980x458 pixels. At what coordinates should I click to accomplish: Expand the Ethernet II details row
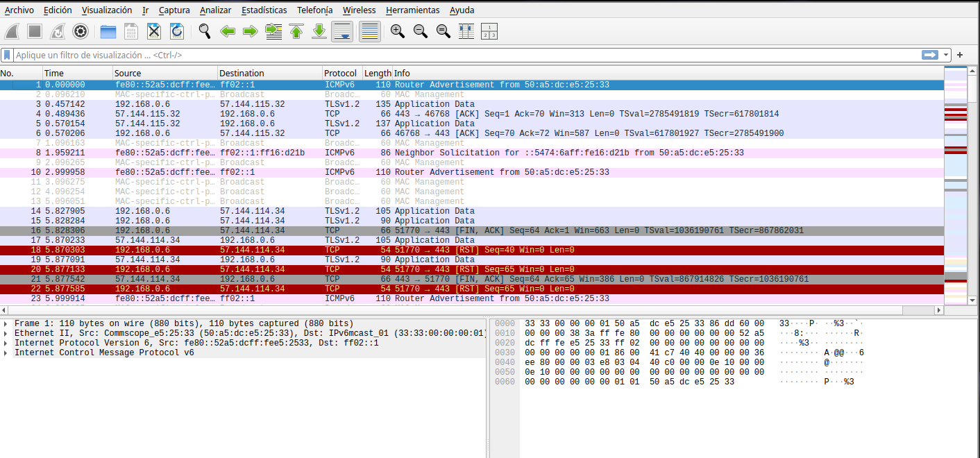[x=6, y=333]
